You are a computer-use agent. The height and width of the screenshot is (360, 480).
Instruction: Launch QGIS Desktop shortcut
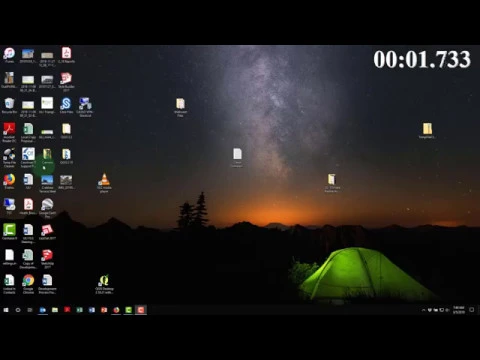(104, 284)
